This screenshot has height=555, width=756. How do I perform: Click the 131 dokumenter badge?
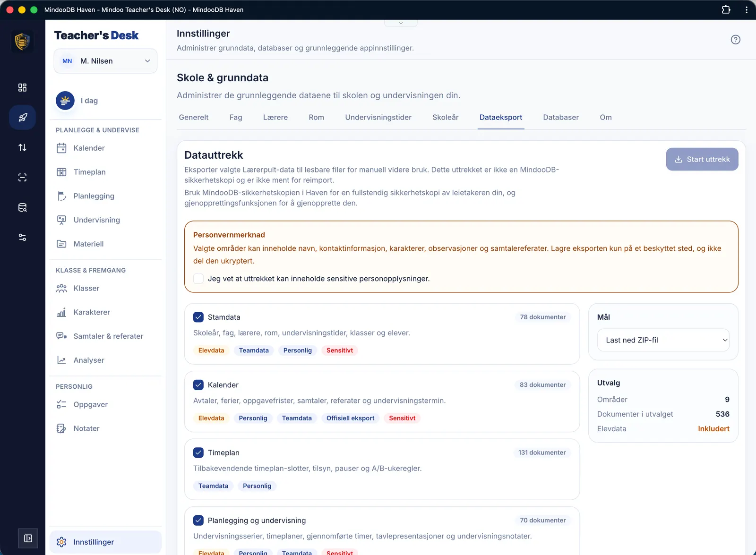point(542,453)
